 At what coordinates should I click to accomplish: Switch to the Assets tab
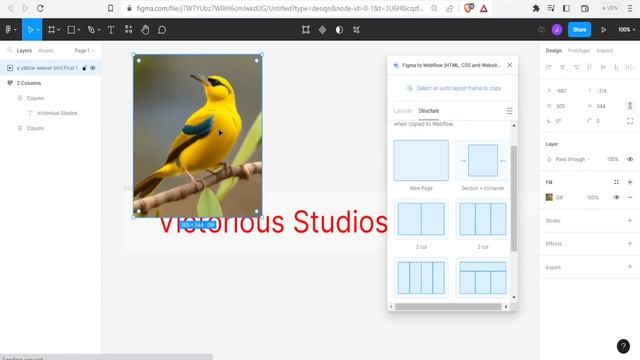coord(46,51)
